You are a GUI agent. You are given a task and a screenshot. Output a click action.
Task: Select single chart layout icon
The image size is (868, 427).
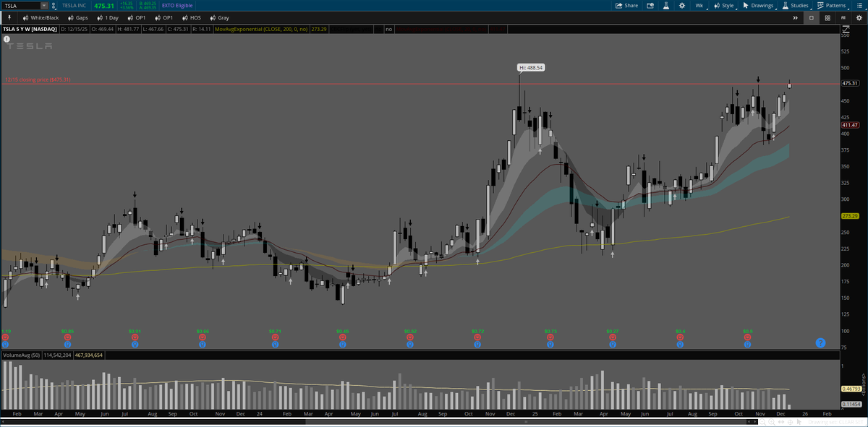pyautogui.click(x=812, y=17)
